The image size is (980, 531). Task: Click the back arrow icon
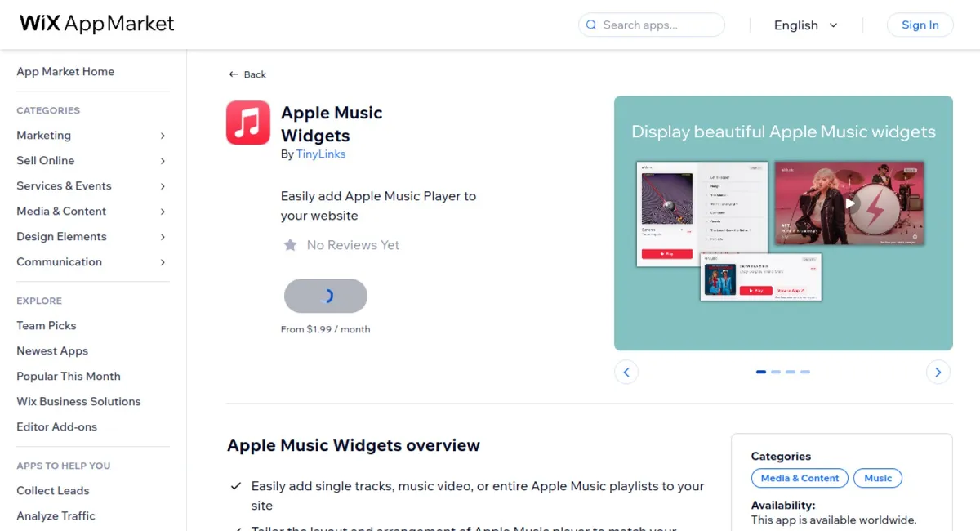coord(234,74)
